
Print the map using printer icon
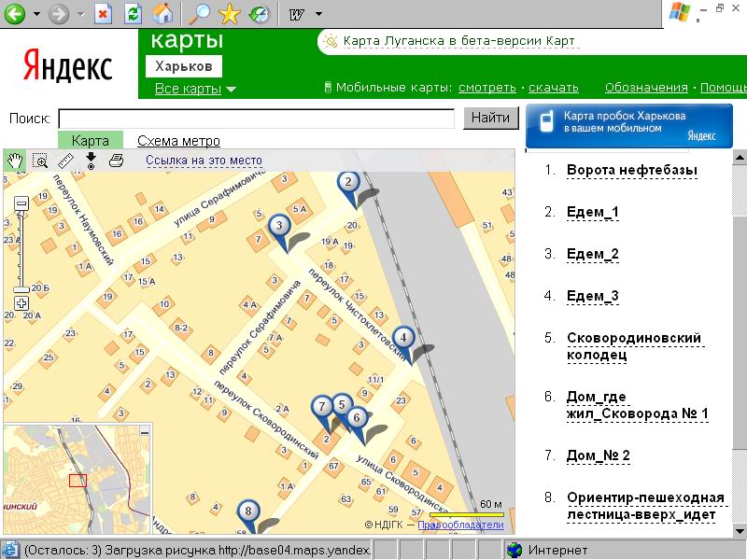point(116,161)
